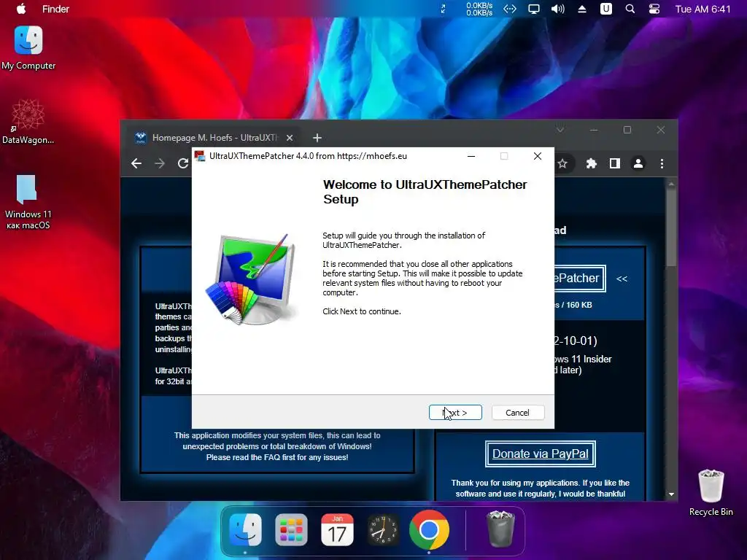Click the network speed indicator in menu bar
747x560 pixels.
pyautogui.click(x=479, y=9)
